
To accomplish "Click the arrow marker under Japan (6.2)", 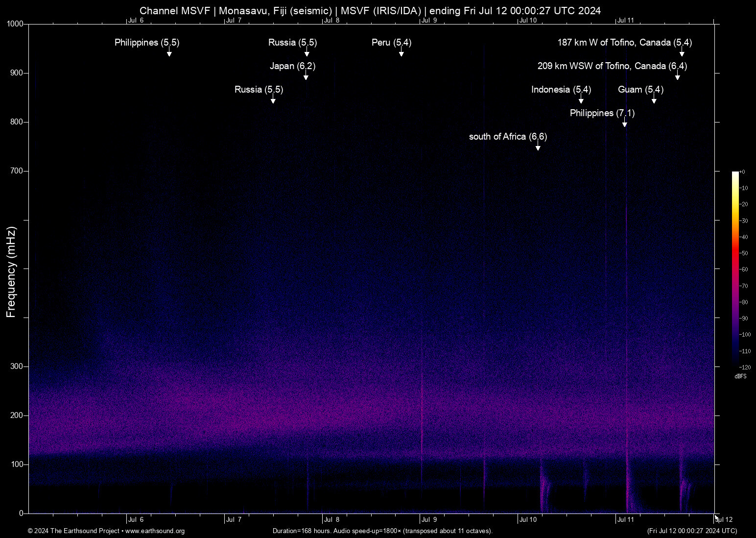I will tap(306, 76).
